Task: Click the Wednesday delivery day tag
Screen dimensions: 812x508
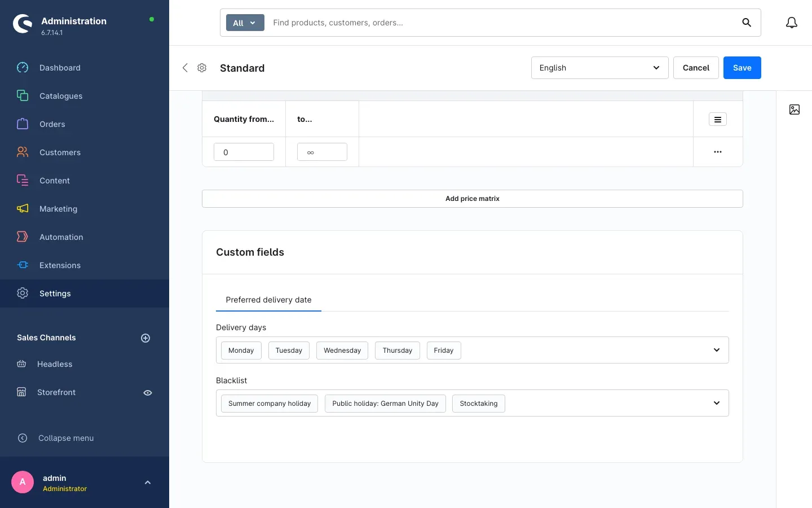Action: coord(342,351)
